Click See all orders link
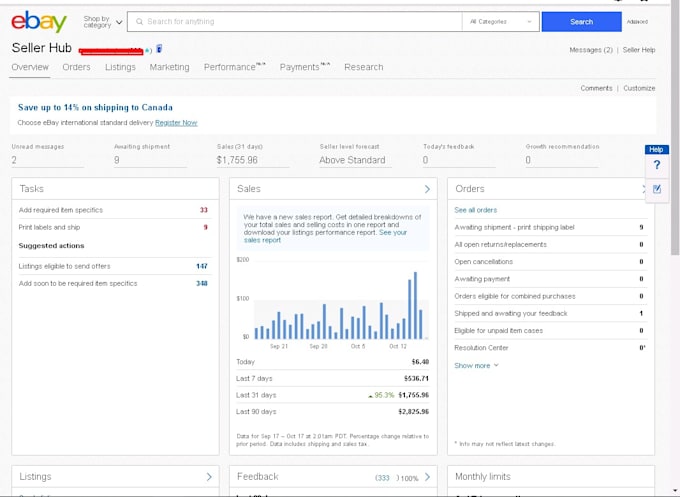This screenshot has height=497, width=680. point(475,210)
